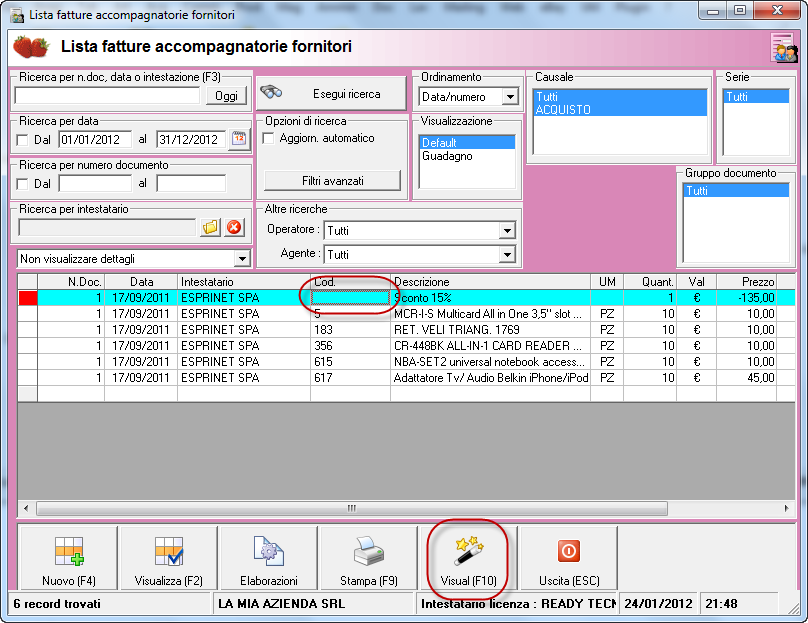Screen dimensions: 808x623
Task: Select Default in the Visualizzazione list
Action: click(x=467, y=143)
